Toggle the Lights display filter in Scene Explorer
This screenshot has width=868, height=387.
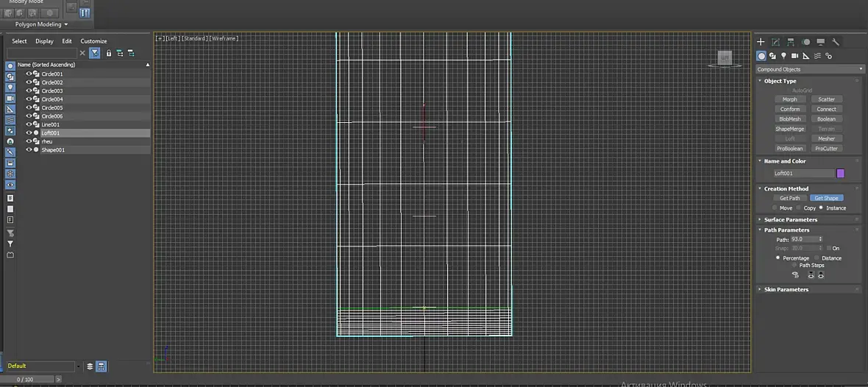coord(10,88)
